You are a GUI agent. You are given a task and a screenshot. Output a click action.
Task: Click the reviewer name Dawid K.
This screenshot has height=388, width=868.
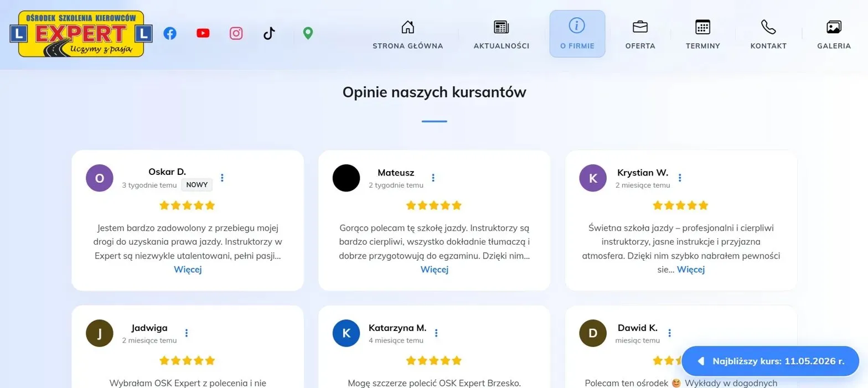638,328
